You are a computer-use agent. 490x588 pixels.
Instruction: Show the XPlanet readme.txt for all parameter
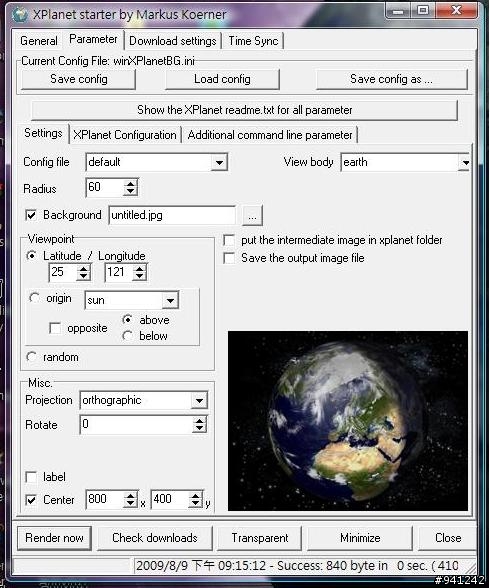(x=244, y=110)
